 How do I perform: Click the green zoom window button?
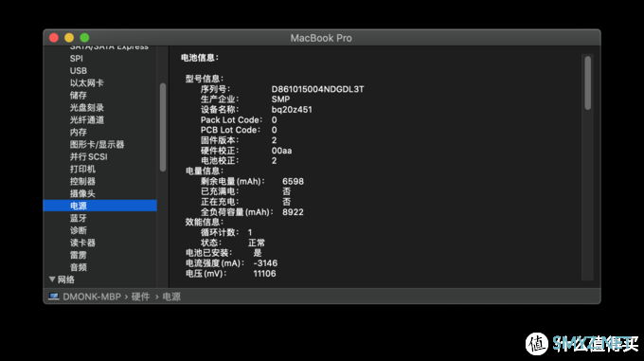click(x=84, y=38)
